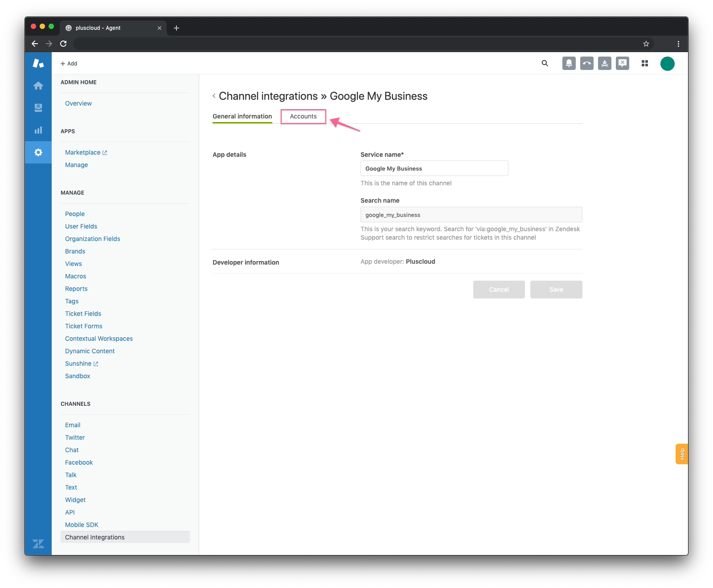
Task: Open the Tags link
Action: pyautogui.click(x=72, y=301)
